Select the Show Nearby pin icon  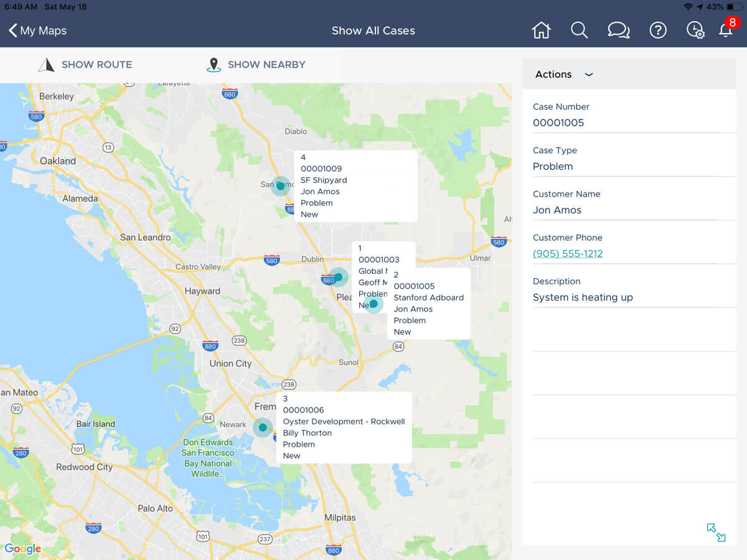point(214,64)
